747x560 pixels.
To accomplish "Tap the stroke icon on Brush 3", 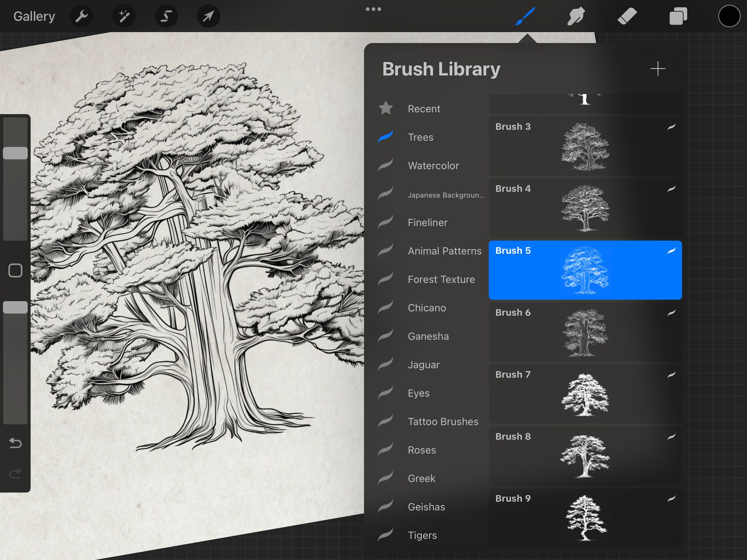I will pos(671,127).
